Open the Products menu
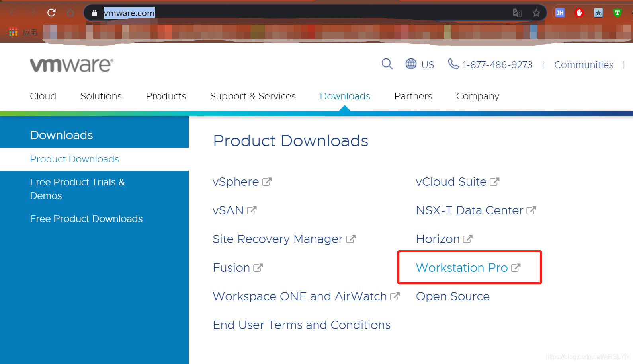Image resolution: width=633 pixels, height=364 pixels. coord(166,96)
